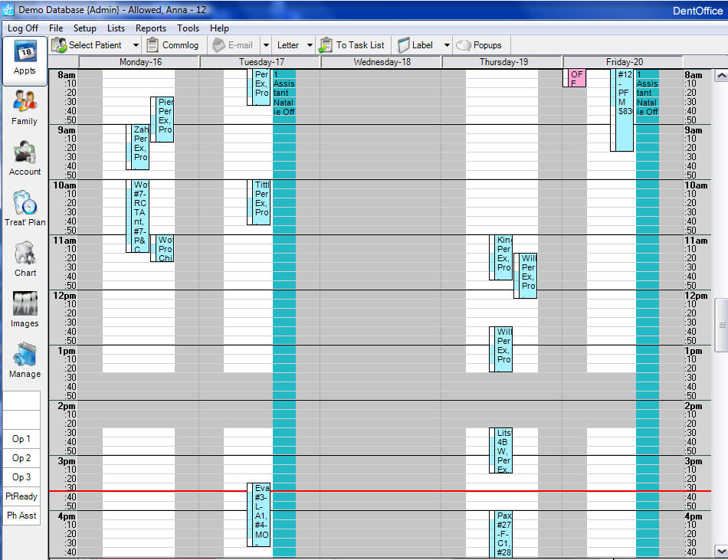Expand the Label dropdown arrow

[447, 45]
